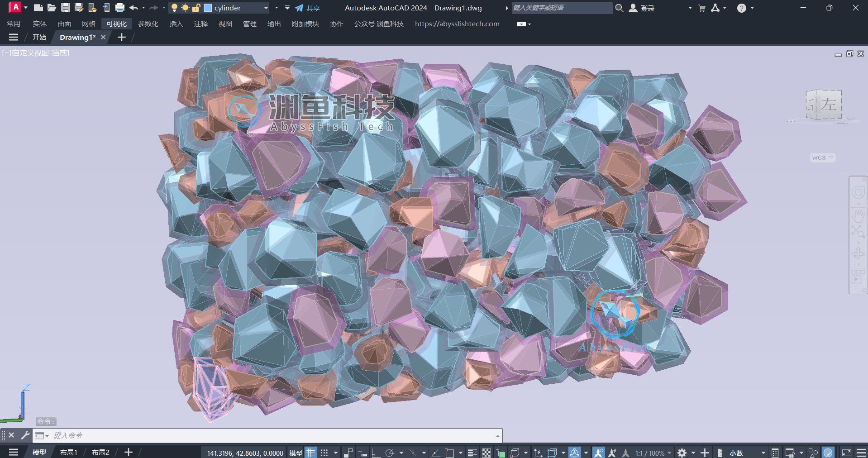Click the Open file folder icon
Screen dimensions: 868x458
pyautogui.click(x=52, y=8)
